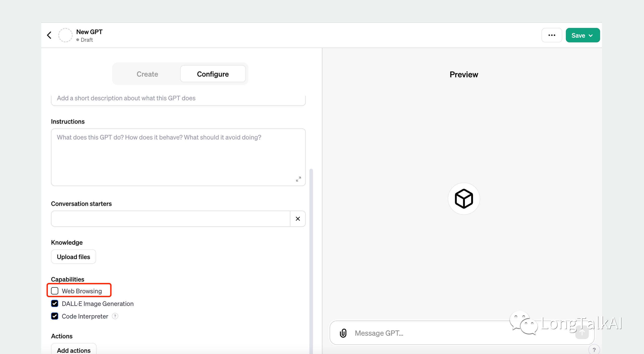Focus the Instructions text area
This screenshot has height=354, width=644.
pyautogui.click(x=178, y=157)
